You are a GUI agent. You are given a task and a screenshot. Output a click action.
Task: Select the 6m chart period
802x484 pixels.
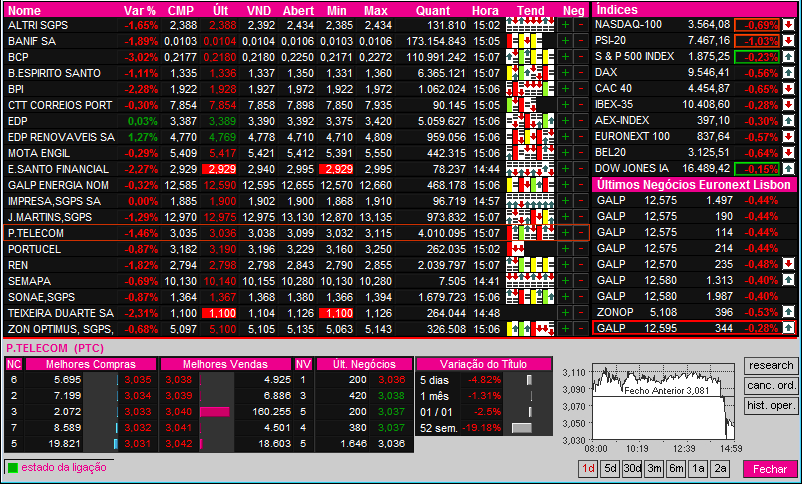coord(676,469)
